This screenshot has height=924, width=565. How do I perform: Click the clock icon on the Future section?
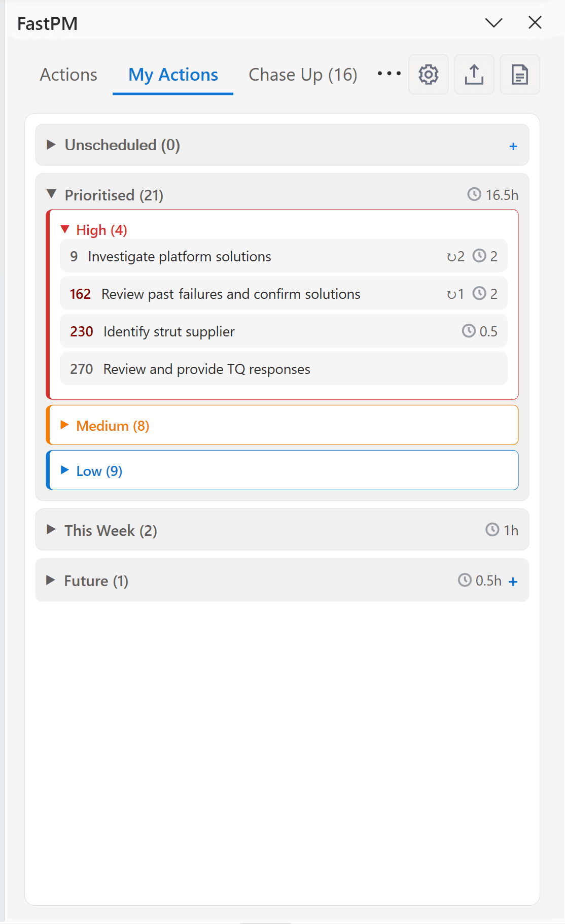[x=465, y=580]
